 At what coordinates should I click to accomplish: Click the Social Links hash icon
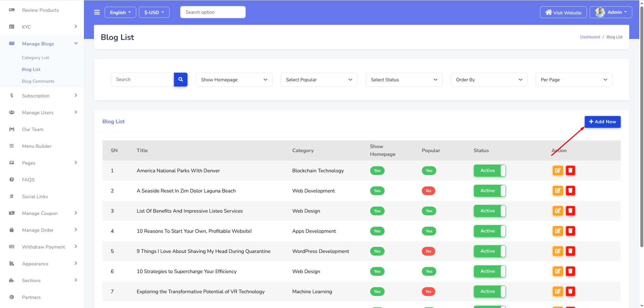point(12,196)
